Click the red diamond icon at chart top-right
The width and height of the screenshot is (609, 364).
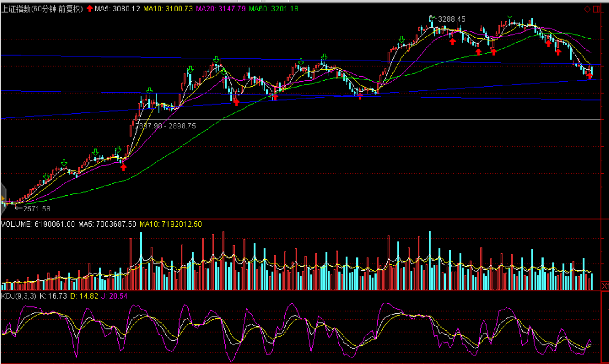click(x=587, y=9)
